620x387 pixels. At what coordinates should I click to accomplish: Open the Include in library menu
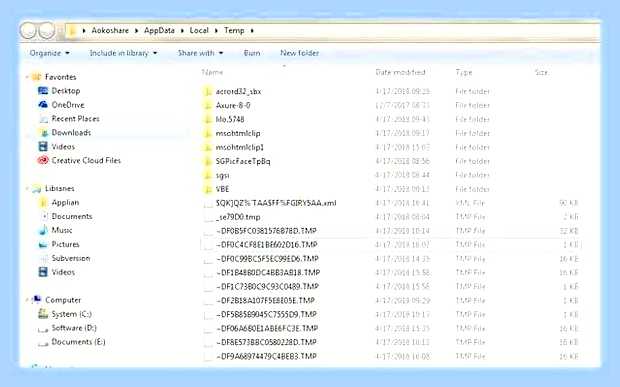123,53
